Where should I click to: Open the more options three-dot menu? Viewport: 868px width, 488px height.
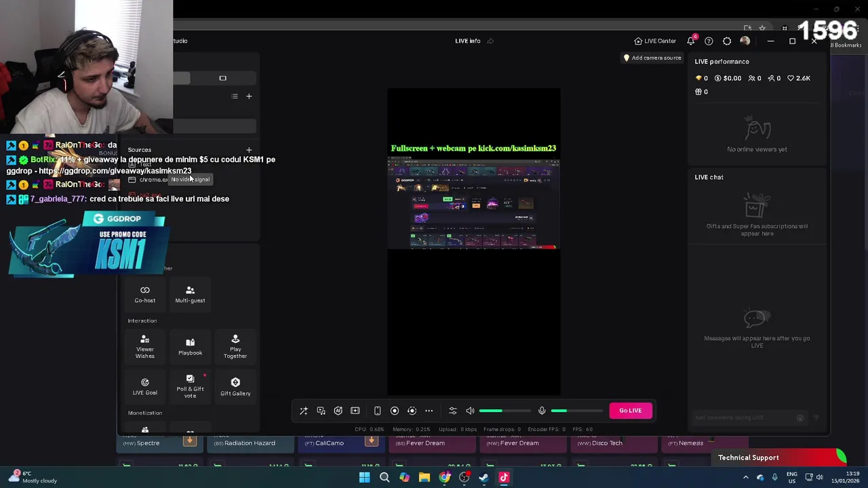(x=429, y=411)
